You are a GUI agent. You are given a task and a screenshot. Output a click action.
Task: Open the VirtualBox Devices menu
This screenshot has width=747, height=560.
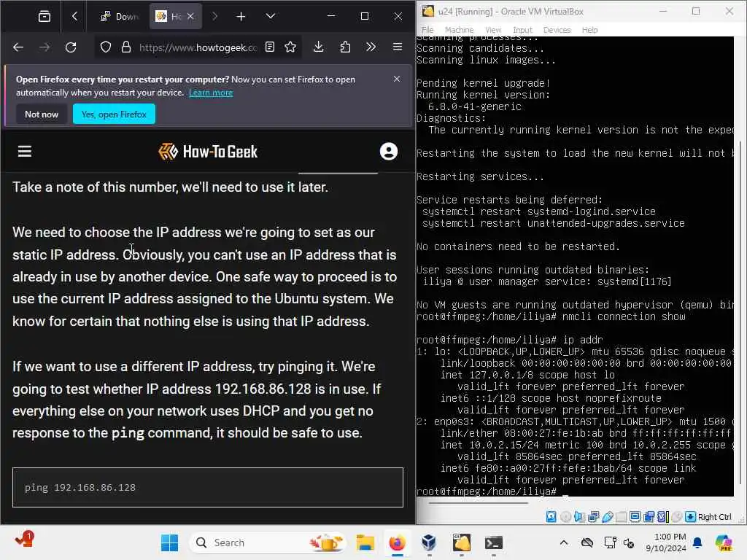557,30
